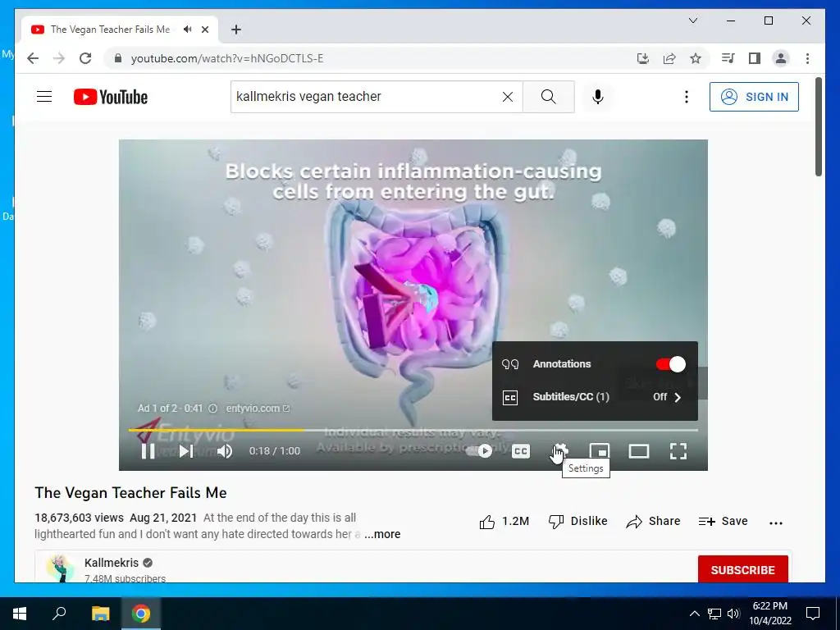Go to YouTube home via logo
Image resolution: width=840 pixels, height=630 pixels.
111,97
